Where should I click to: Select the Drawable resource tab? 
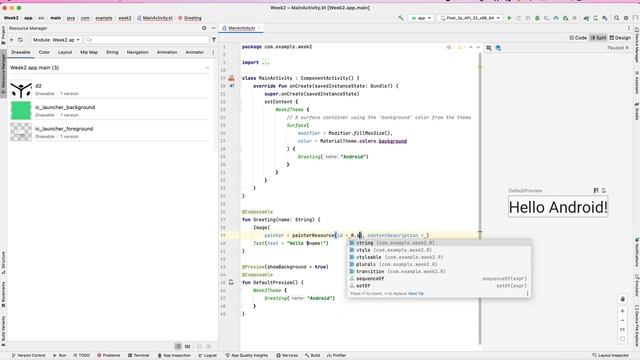click(x=21, y=52)
